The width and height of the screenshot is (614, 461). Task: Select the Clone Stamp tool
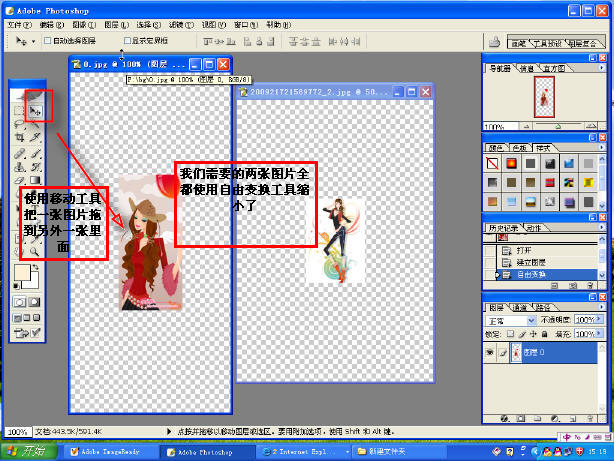(19, 167)
